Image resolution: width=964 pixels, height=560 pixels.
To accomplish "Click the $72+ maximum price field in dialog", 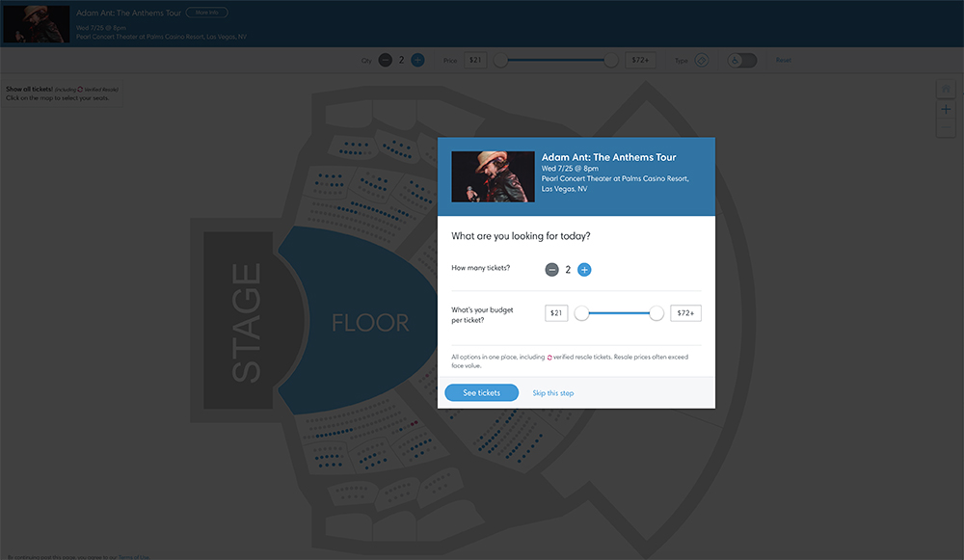I will (x=685, y=313).
